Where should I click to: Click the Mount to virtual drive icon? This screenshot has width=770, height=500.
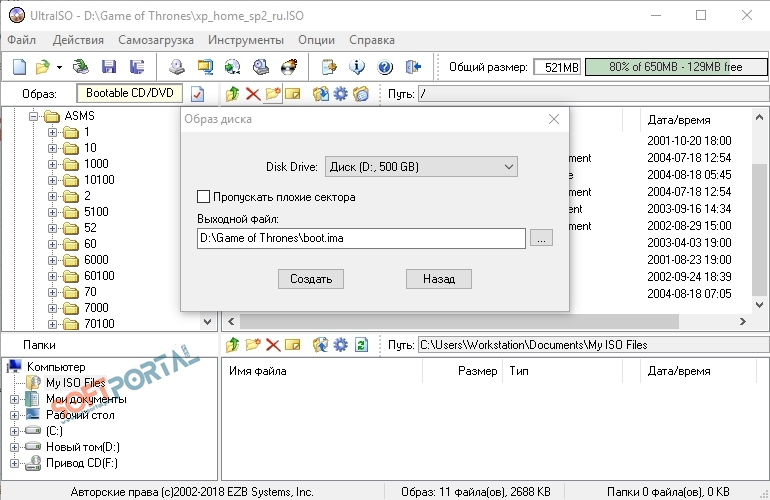261,66
